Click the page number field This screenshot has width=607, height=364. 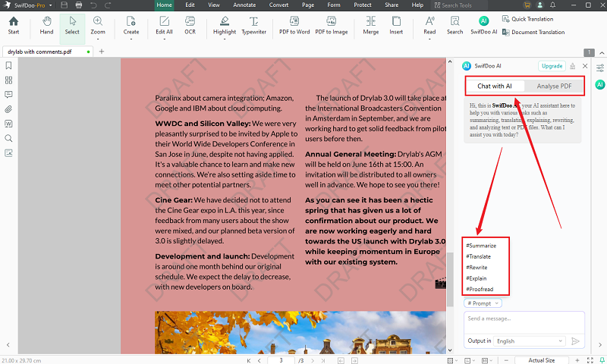point(281,360)
